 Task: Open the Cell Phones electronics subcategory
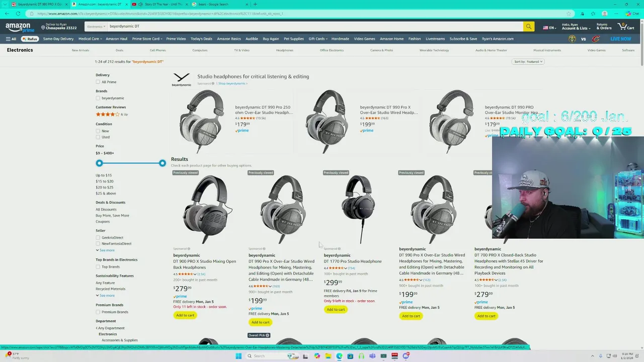tap(157, 50)
